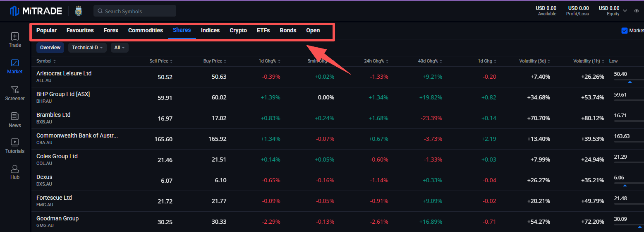Click Coles sell price 21.46
Viewport: 644px width, 232px height.
pyautogui.click(x=165, y=160)
